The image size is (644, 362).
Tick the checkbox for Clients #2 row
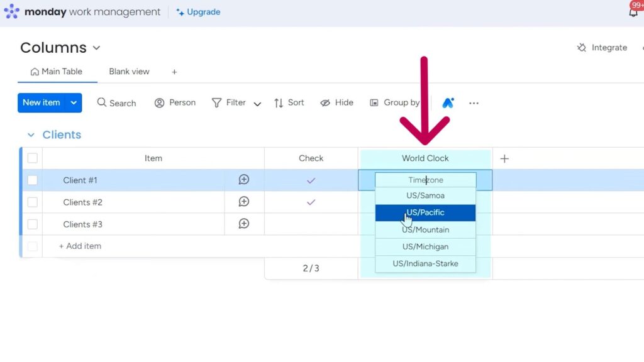point(33,202)
